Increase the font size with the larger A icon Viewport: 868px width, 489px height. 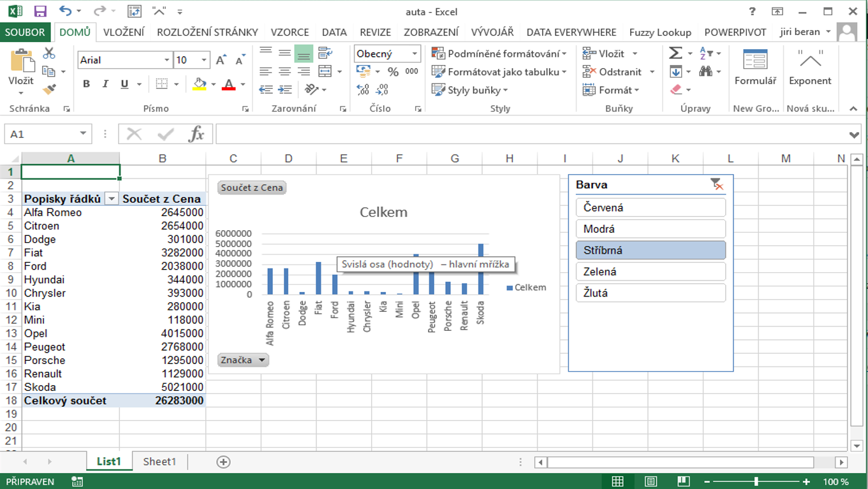pyautogui.click(x=221, y=61)
